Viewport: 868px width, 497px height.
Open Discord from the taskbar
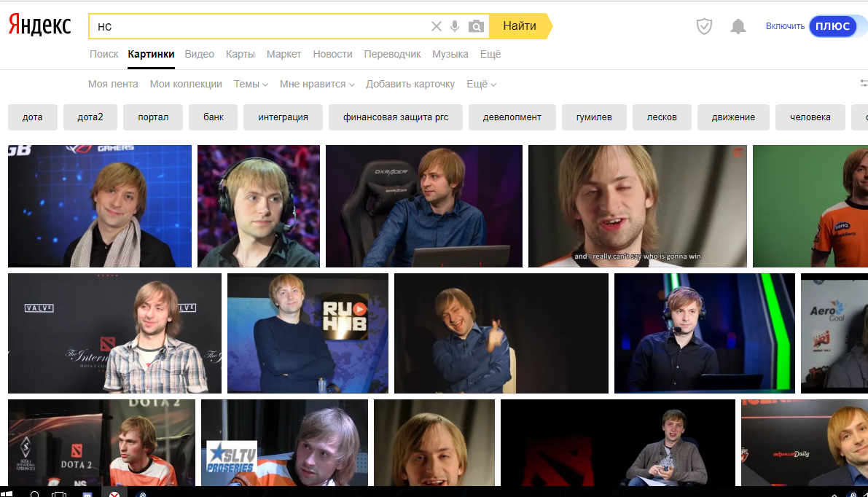click(x=87, y=493)
